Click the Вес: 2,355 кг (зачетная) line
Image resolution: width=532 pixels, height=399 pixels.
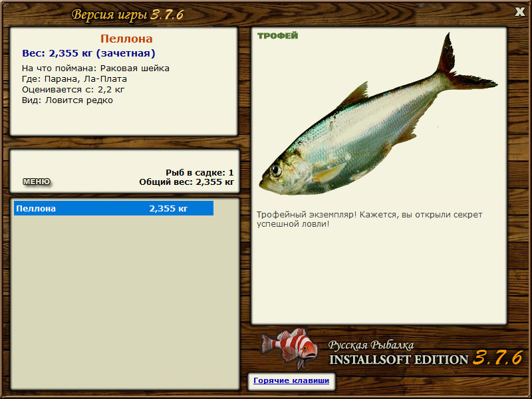click(88, 53)
